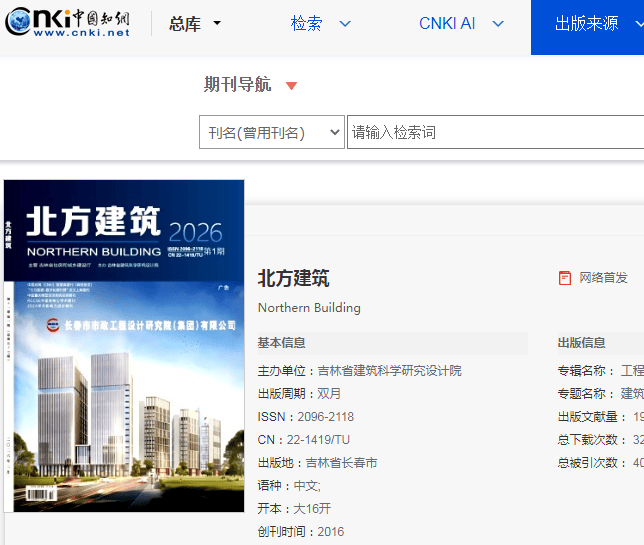
Task: Open the 网络首发 link
Action: tap(603, 278)
